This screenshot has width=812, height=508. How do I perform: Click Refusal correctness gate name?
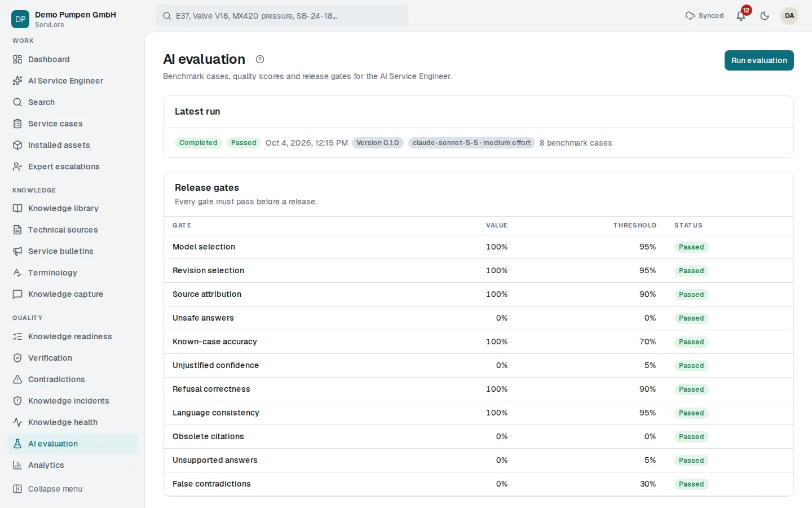[x=211, y=389]
